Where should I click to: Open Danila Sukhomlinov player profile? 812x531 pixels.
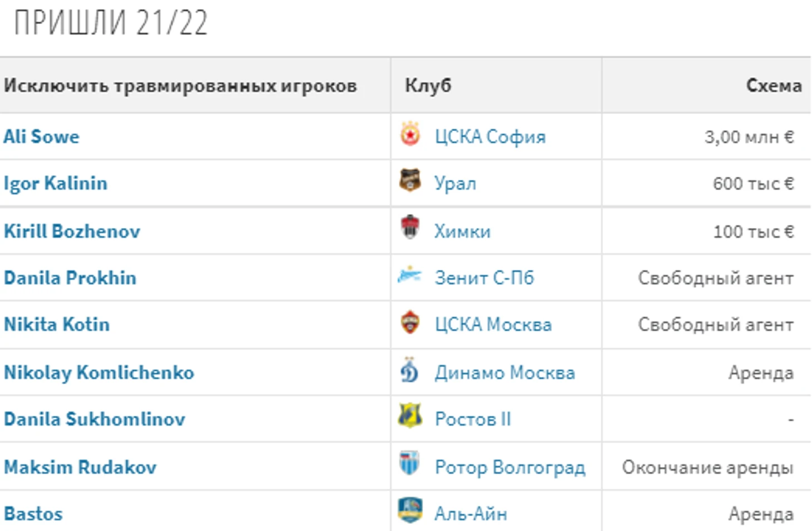[95, 419]
